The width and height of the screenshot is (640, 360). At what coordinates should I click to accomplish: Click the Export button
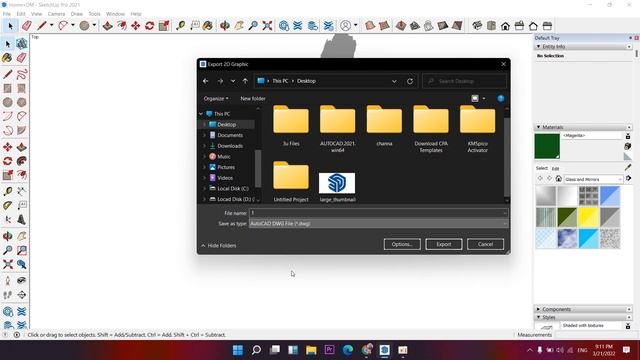(444, 244)
